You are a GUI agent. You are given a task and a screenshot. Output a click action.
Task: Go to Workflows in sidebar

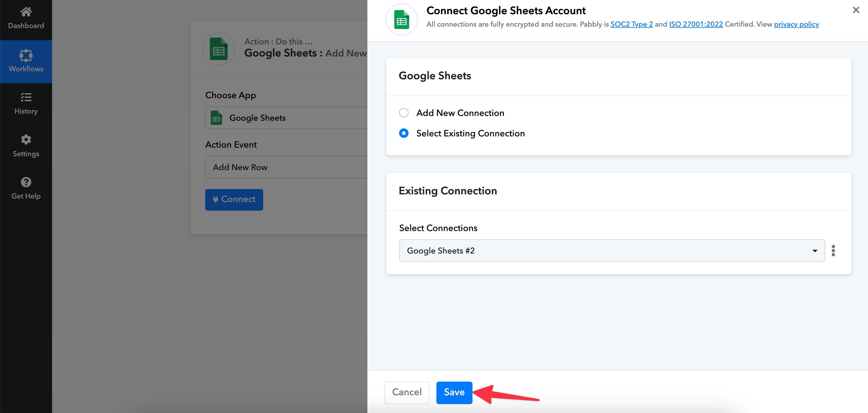[x=26, y=61]
